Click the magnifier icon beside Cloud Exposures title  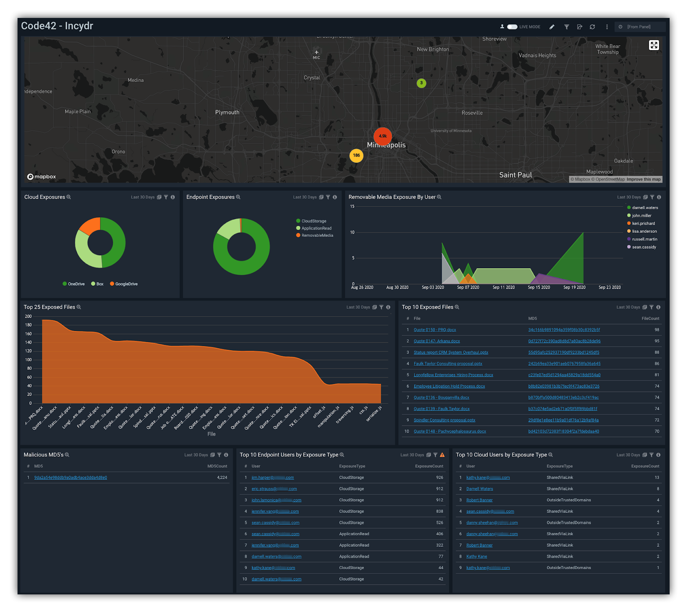point(69,197)
